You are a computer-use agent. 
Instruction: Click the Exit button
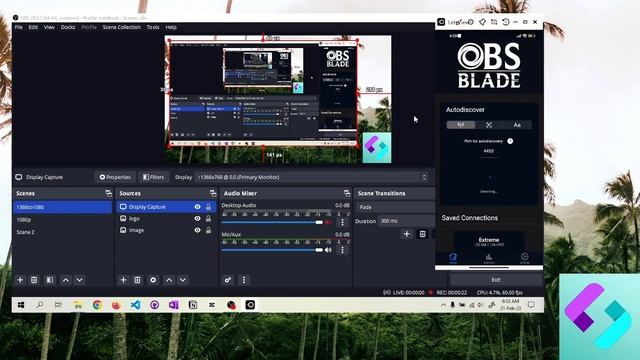tap(496, 280)
